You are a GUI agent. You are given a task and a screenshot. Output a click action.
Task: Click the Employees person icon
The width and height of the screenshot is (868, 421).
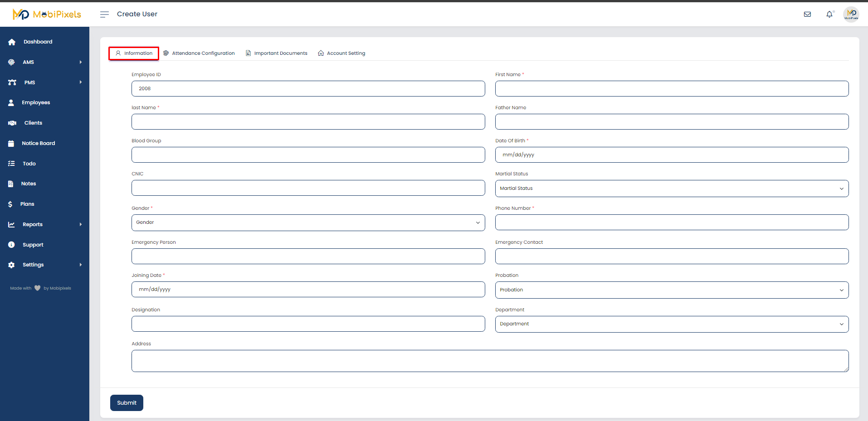point(11,102)
